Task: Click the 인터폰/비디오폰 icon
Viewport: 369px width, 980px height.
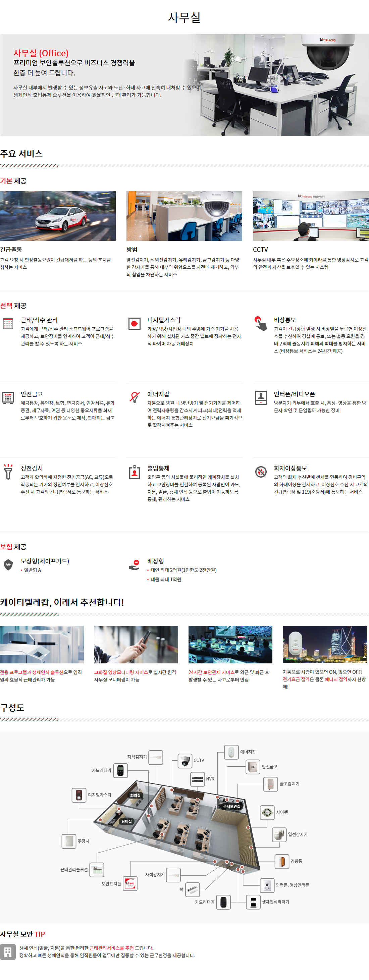Action: (x=261, y=397)
